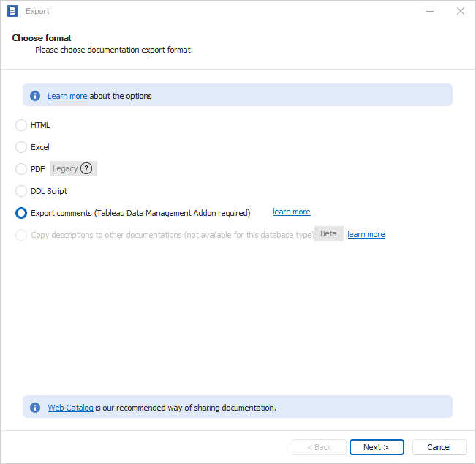
Task: Click the Beta badge label
Action: 328,233
